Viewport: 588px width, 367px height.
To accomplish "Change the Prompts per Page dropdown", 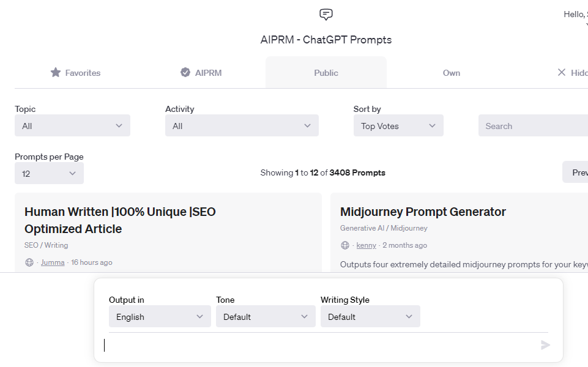I will pyautogui.click(x=49, y=174).
